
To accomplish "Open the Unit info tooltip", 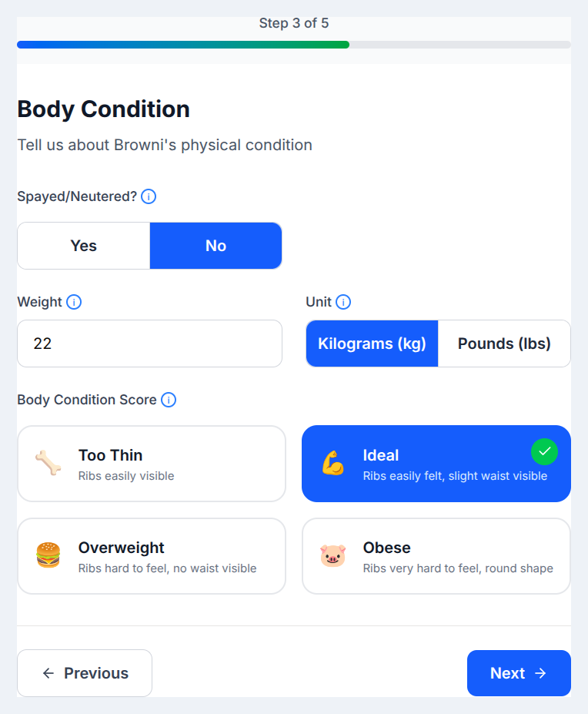I will [x=343, y=302].
